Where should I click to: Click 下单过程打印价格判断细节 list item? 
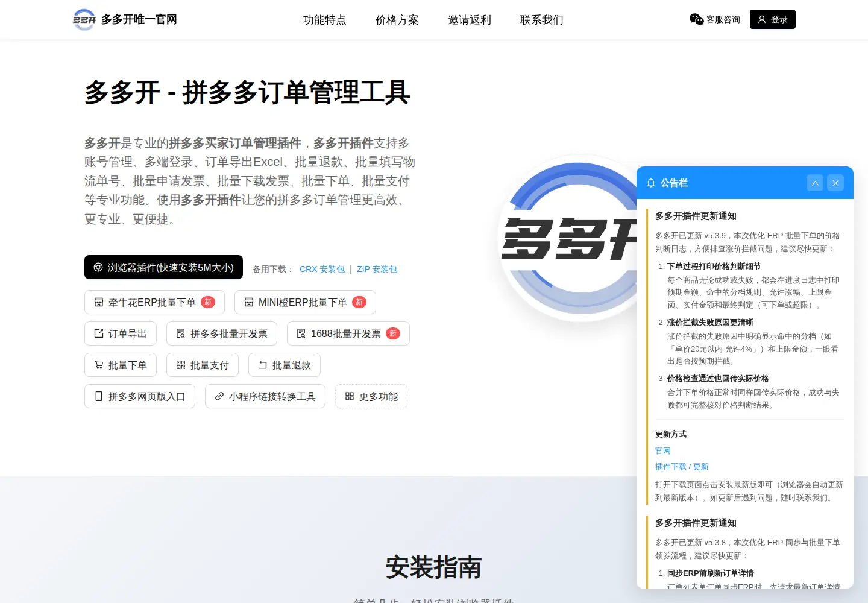[714, 267]
